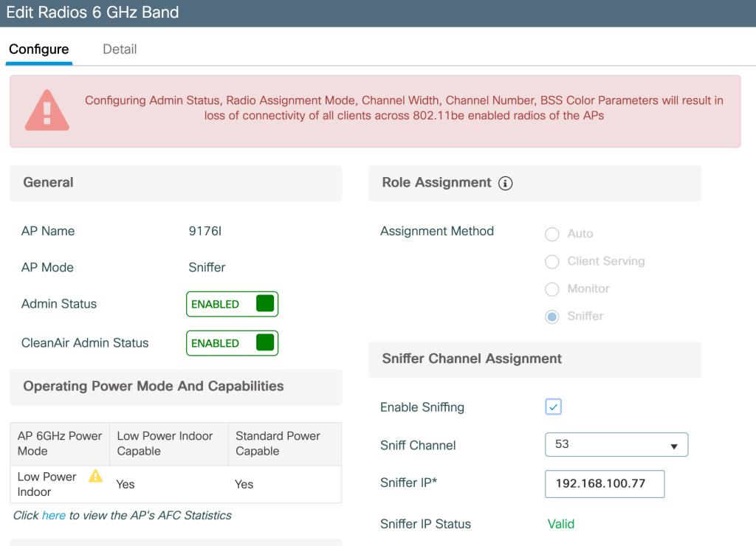This screenshot has width=756, height=546.
Task: Open the Sniff Channel dropdown
Action: pos(616,445)
